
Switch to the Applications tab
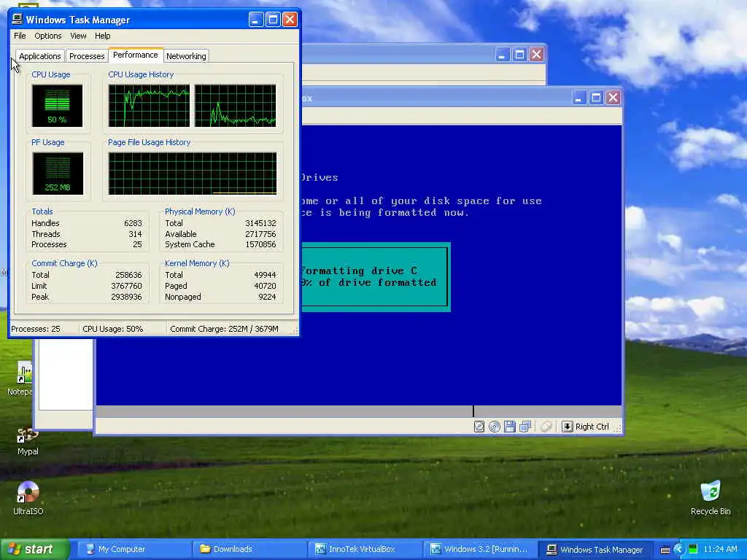(x=40, y=56)
